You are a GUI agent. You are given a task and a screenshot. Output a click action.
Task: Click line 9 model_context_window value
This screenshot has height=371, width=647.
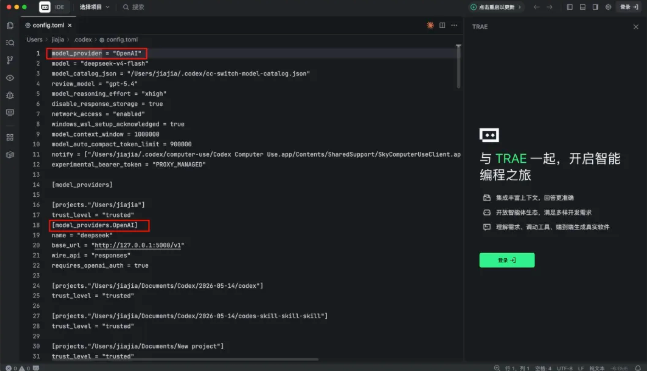(x=146, y=134)
